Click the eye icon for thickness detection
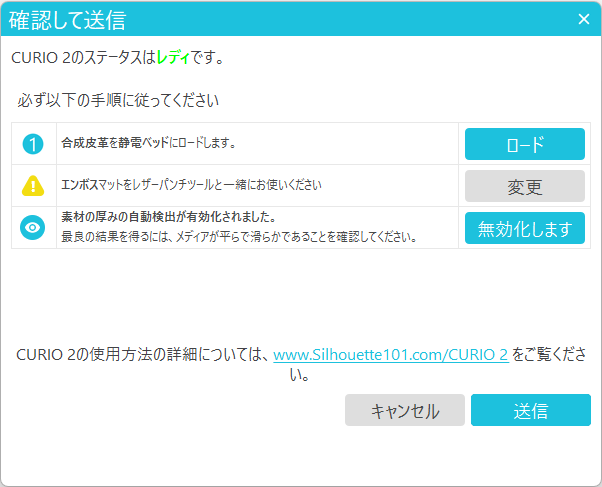 click(33, 227)
